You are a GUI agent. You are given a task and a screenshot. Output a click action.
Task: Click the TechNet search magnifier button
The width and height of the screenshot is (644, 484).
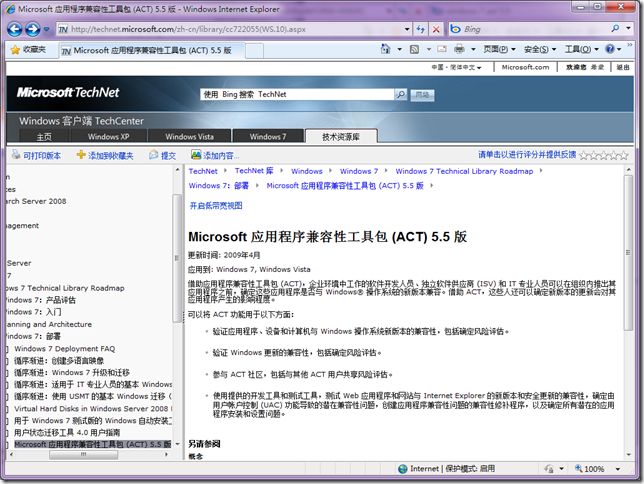tap(400, 94)
